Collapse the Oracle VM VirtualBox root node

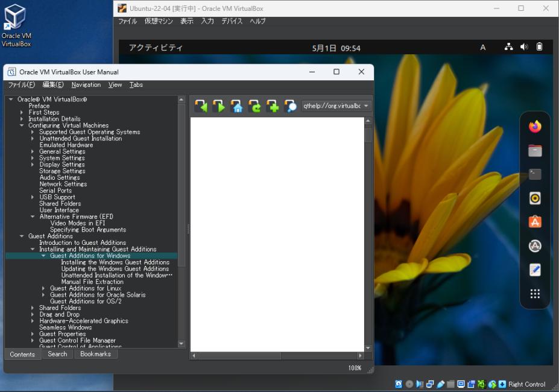11,99
